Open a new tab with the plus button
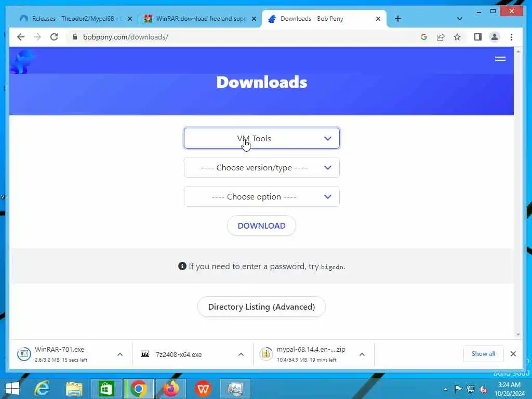This screenshot has width=532, height=399. coord(398,19)
